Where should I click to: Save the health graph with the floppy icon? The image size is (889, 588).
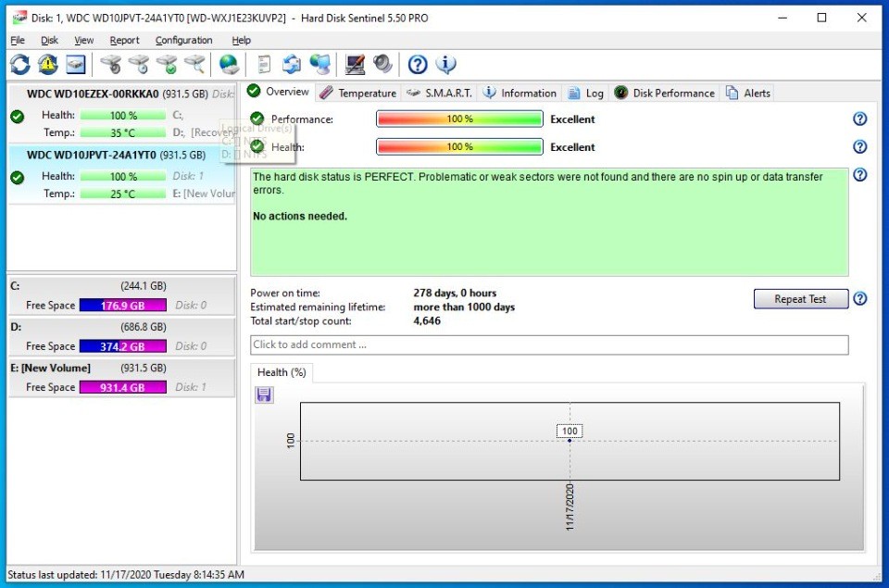coord(264,395)
